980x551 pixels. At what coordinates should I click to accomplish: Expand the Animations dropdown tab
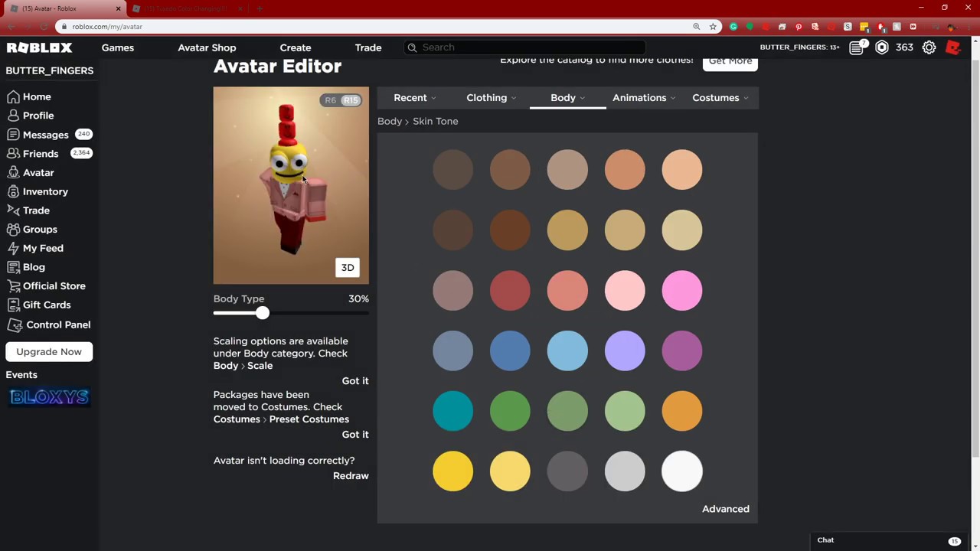click(644, 98)
